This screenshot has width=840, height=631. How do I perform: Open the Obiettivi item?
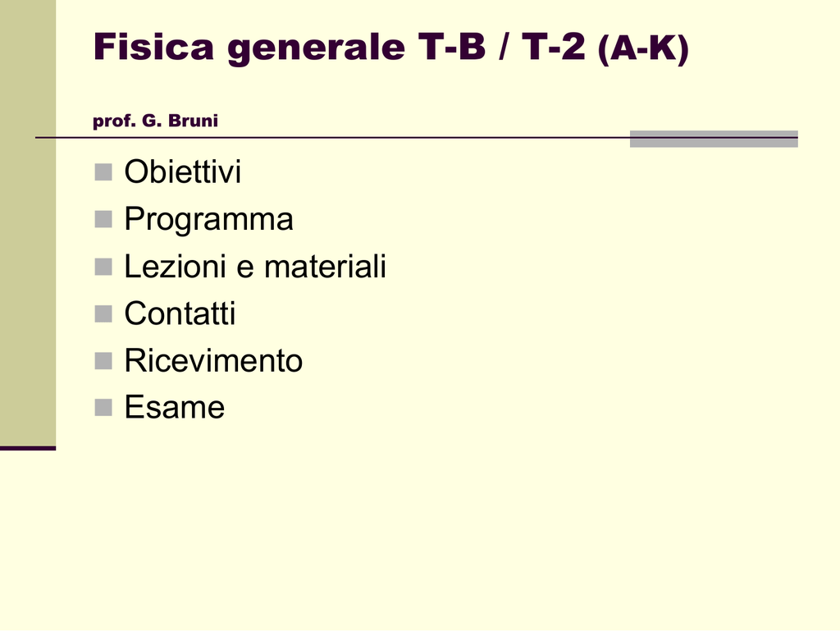182,172
